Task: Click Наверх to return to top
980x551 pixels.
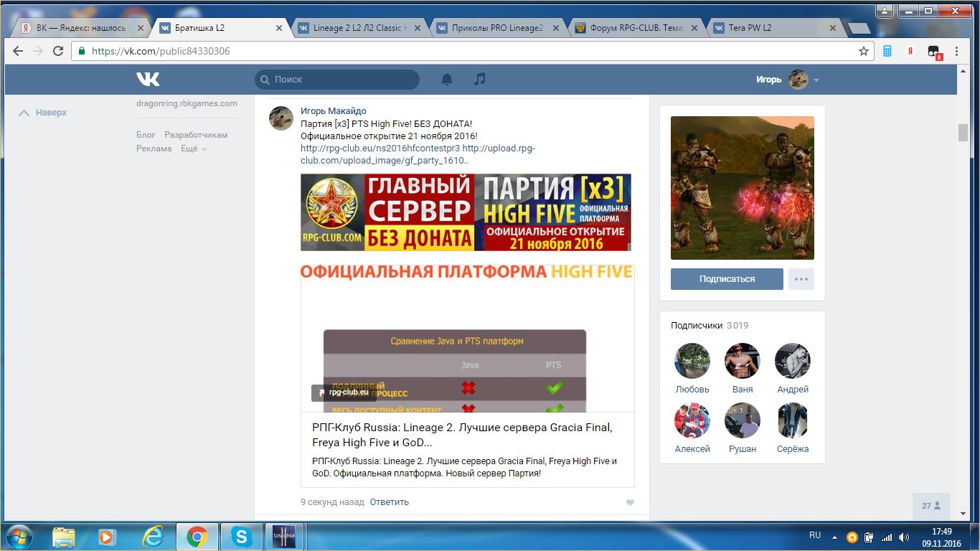Action: (43, 113)
